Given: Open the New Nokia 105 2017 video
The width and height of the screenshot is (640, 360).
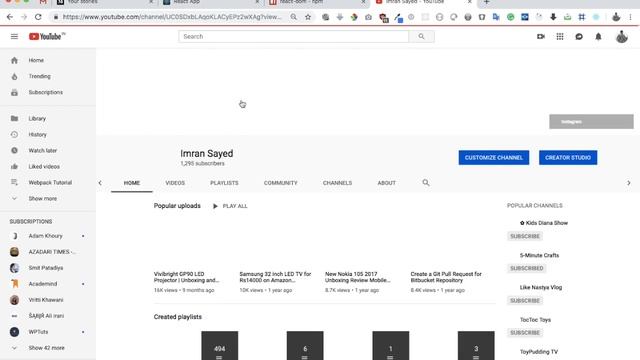Looking at the screenshot, I should click(358, 277).
